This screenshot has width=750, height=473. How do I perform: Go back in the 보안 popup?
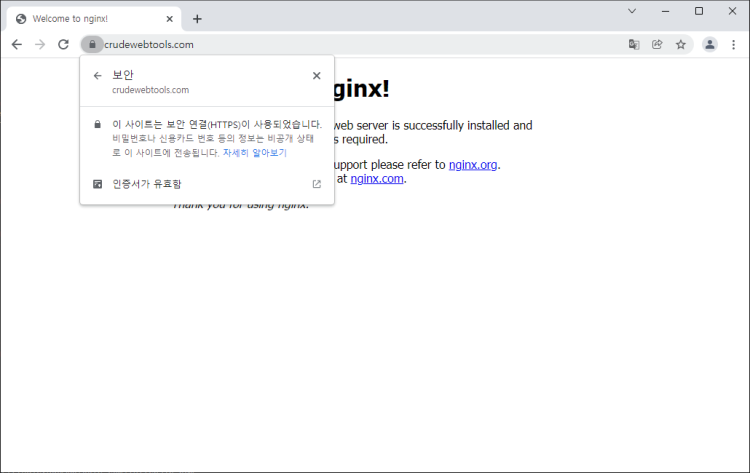click(97, 75)
